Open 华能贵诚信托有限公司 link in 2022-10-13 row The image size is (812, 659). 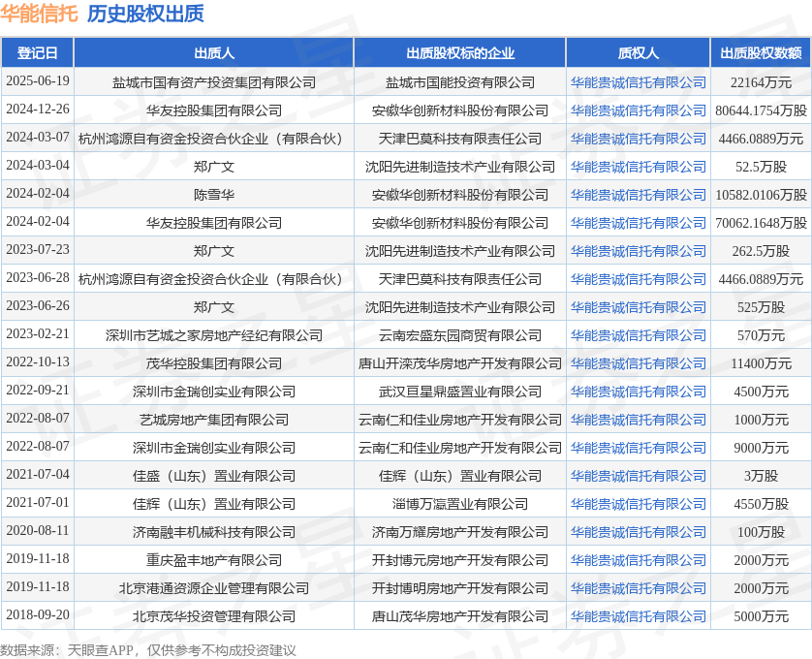coord(638,363)
